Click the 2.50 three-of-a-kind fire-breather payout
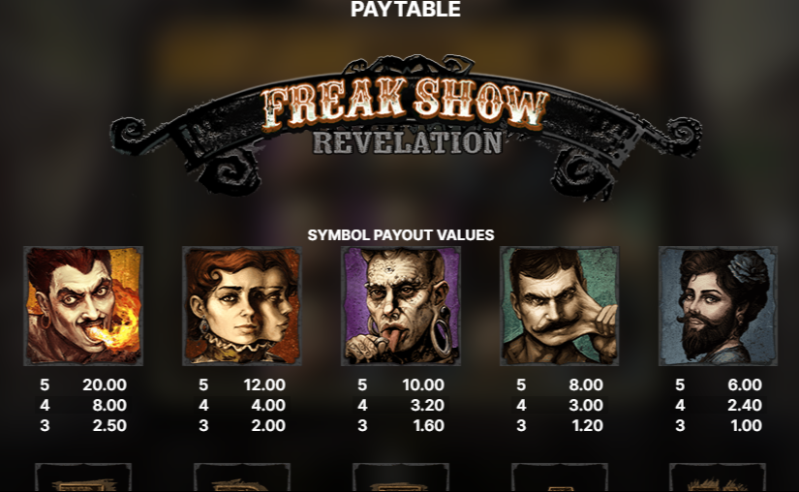Screen dimensions: 799x492 pyautogui.click(x=110, y=425)
